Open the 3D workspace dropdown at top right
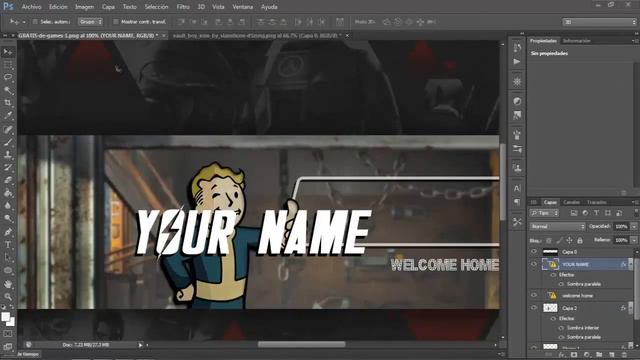This screenshot has height=360, width=640. pos(599,22)
